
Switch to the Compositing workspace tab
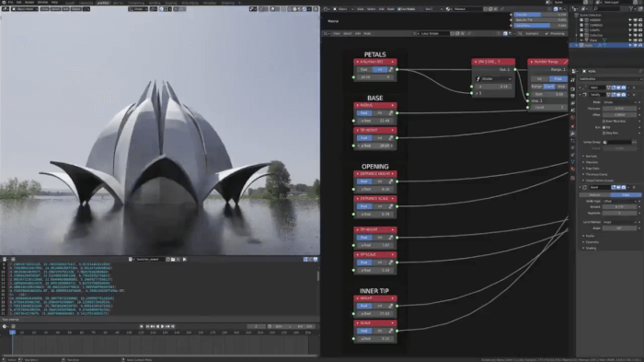tap(136, 3)
